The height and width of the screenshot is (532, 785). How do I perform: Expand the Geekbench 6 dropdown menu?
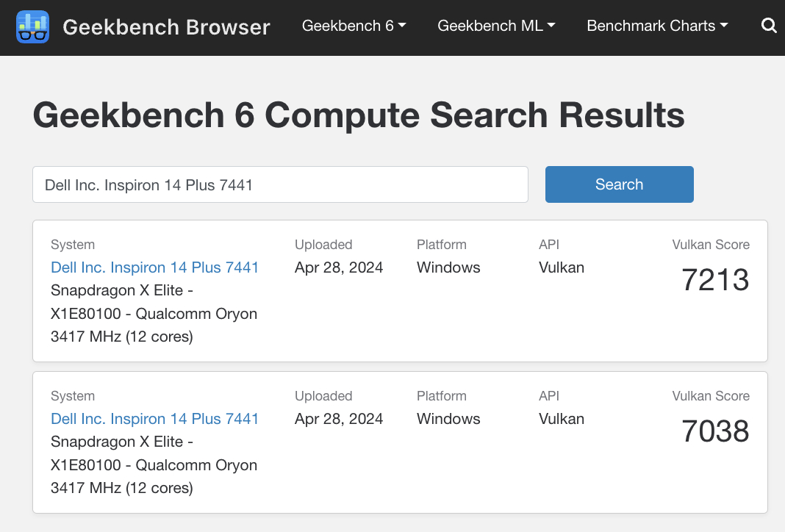pos(354,26)
